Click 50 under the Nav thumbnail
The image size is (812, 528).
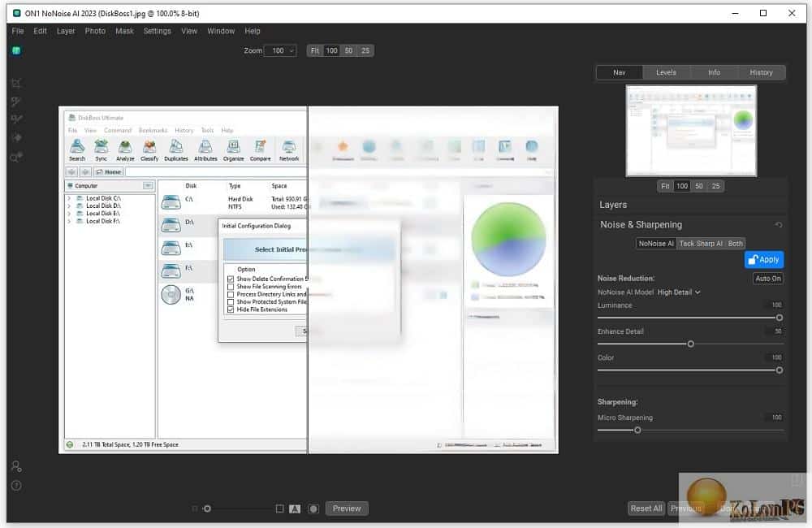[699, 186]
